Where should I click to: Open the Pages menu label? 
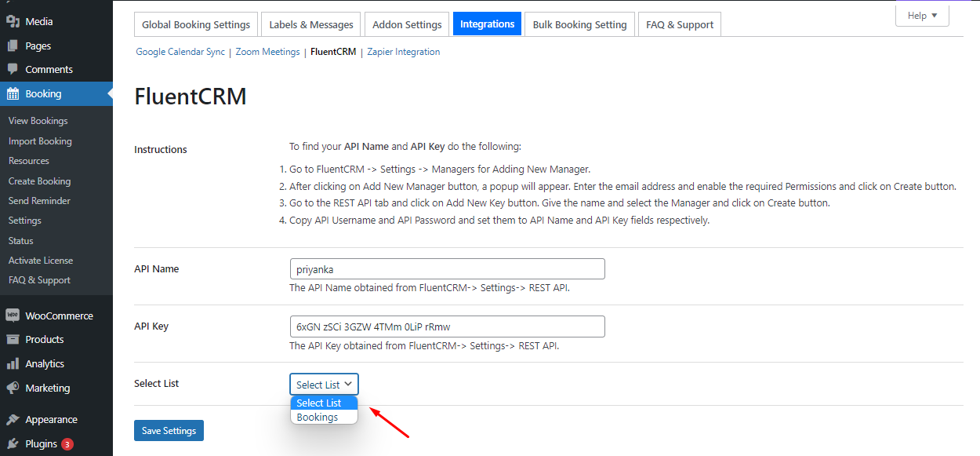coord(38,46)
